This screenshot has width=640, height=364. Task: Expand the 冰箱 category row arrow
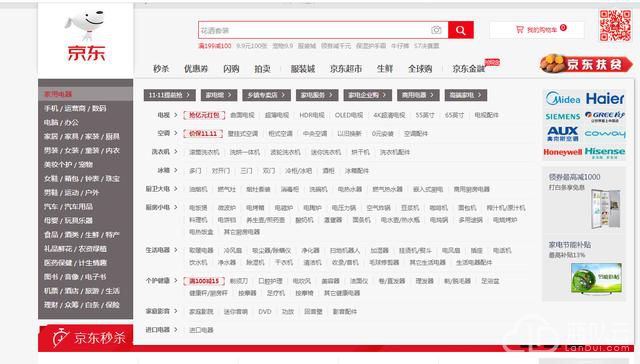click(x=176, y=170)
